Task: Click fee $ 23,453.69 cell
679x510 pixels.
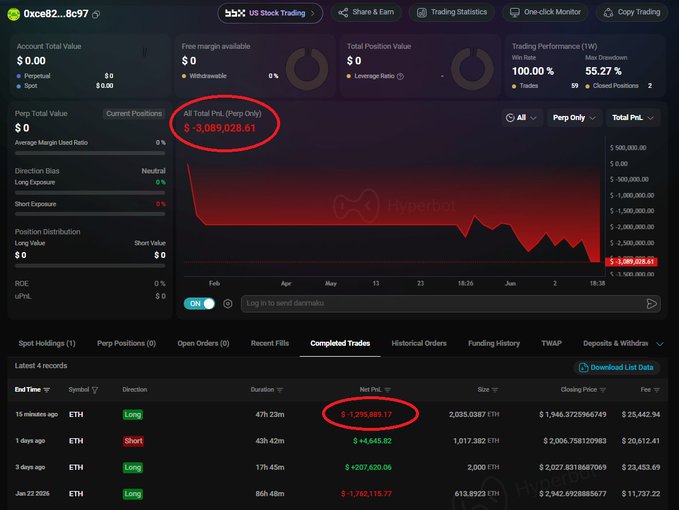Action: point(641,467)
